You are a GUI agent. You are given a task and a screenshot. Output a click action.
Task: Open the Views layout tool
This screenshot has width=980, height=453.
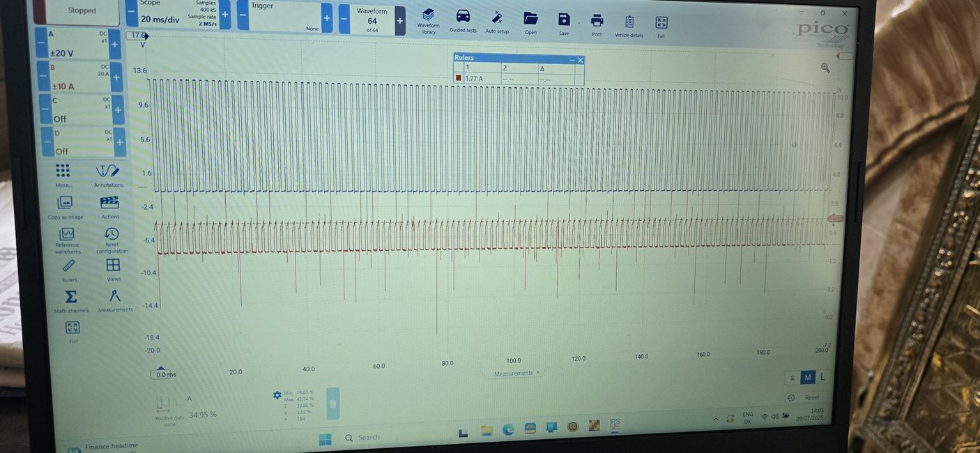[113, 270]
